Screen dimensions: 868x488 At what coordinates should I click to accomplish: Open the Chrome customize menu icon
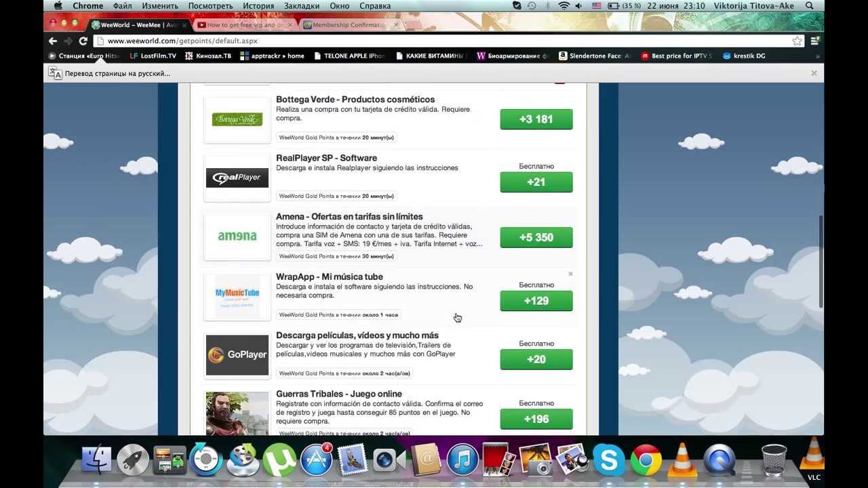[815, 41]
